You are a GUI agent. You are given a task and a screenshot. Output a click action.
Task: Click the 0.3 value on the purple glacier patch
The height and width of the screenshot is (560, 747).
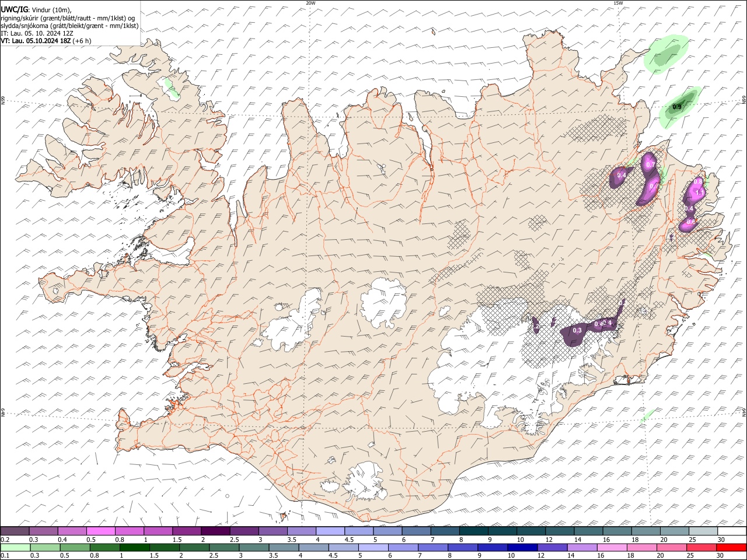coord(577,330)
